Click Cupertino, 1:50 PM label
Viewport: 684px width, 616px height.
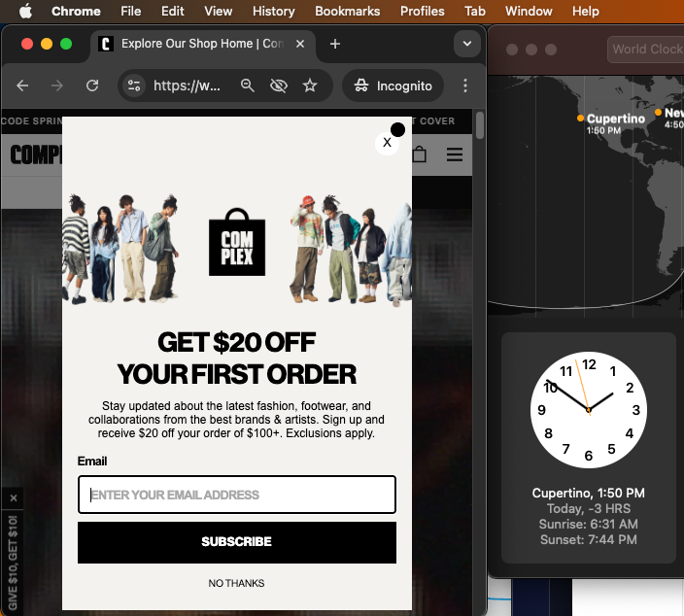(588, 493)
